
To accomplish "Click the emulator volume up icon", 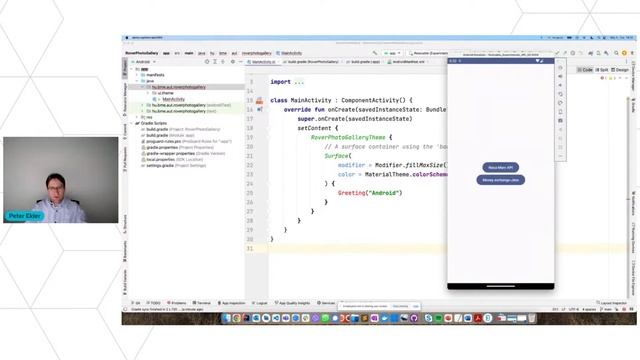I will pos(560,76).
